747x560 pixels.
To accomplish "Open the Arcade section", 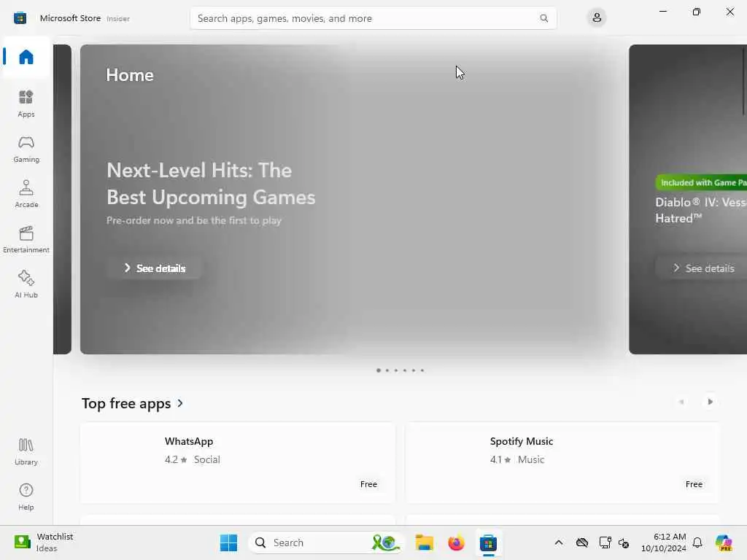I will 26,194.
